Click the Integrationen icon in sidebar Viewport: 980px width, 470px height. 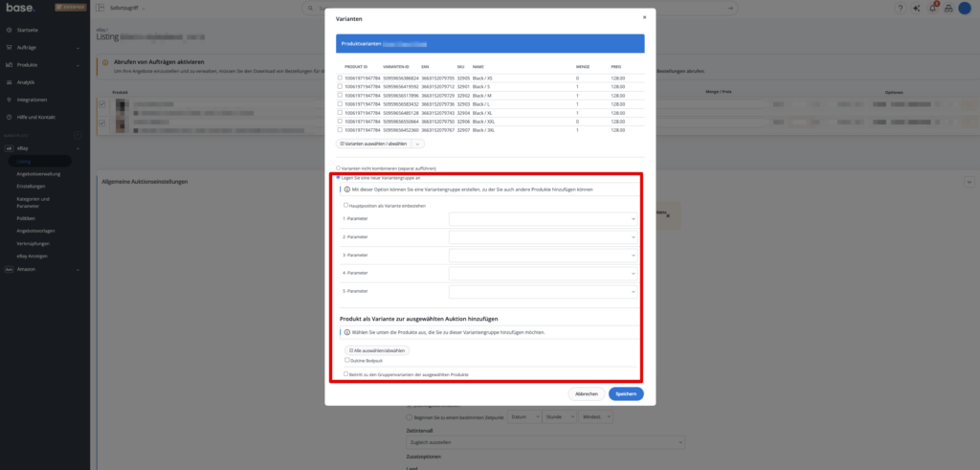pyautogui.click(x=9, y=100)
